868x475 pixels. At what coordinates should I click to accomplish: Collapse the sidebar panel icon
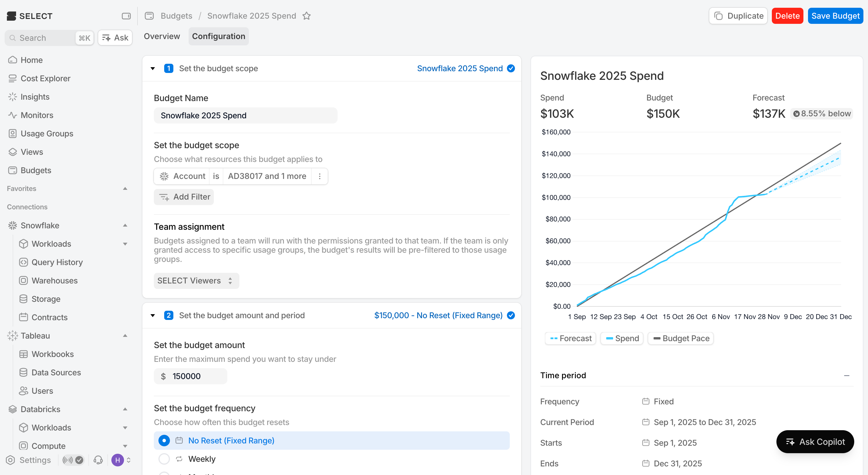[x=126, y=16]
